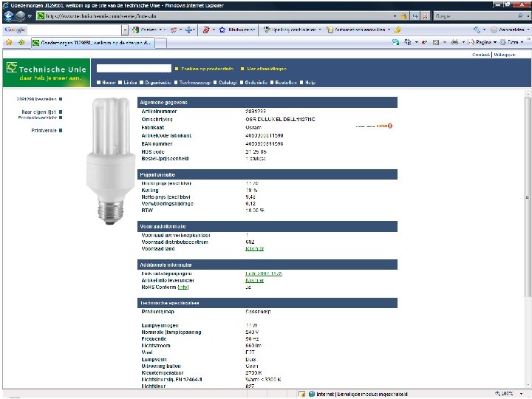
Task: Click the Google toolbar search field
Action: (74, 30)
